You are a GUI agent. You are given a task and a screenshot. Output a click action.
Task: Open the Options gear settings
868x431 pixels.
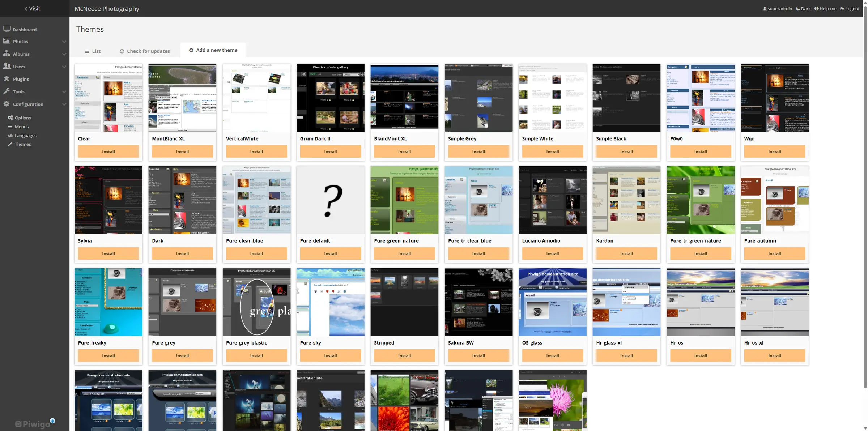10,117
